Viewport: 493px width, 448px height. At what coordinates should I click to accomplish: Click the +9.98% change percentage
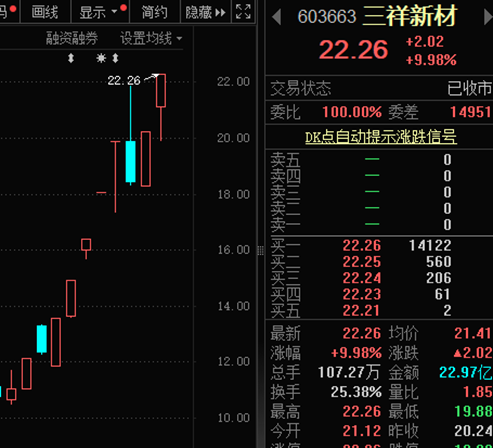[431, 60]
